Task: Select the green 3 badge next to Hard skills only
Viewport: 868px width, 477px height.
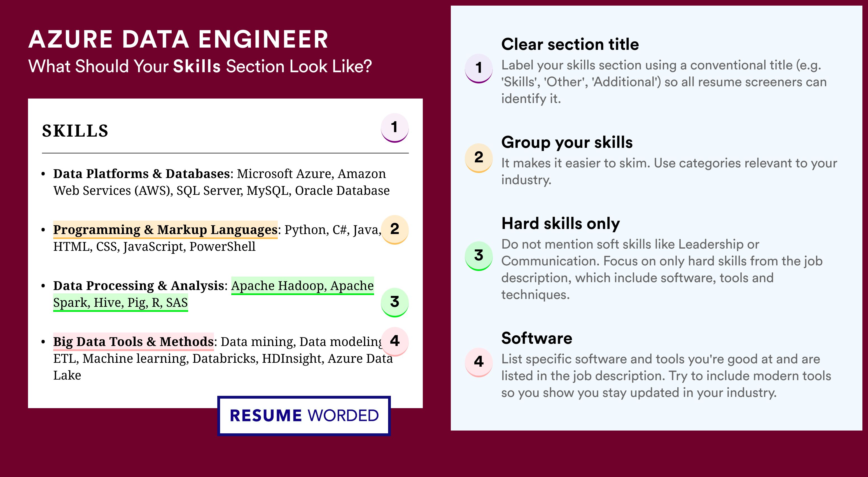Action: 479,256
